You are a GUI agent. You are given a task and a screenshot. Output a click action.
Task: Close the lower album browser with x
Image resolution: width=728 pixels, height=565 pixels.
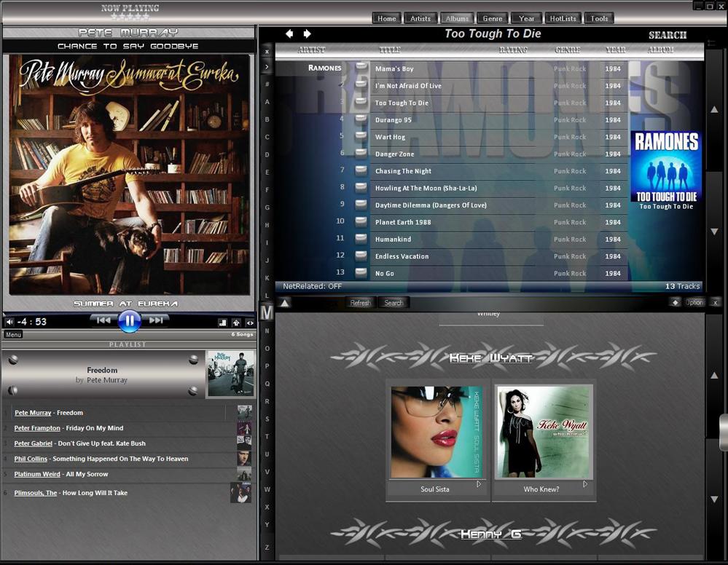(716, 302)
